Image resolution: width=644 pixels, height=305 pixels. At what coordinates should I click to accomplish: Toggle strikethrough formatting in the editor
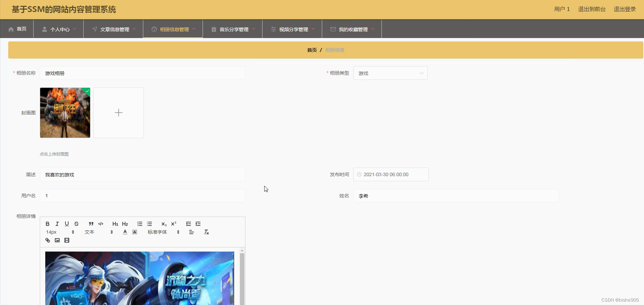(x=76, y=224)
